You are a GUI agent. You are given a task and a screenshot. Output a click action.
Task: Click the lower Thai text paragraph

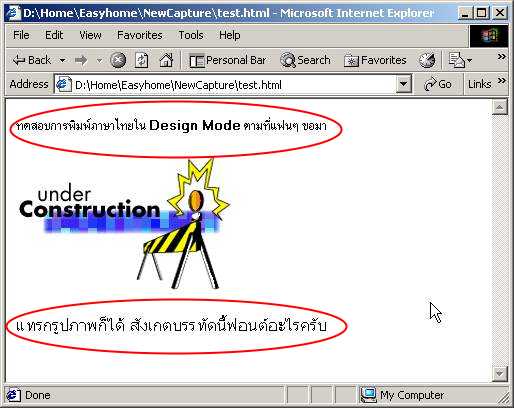[x=171, y=326]
